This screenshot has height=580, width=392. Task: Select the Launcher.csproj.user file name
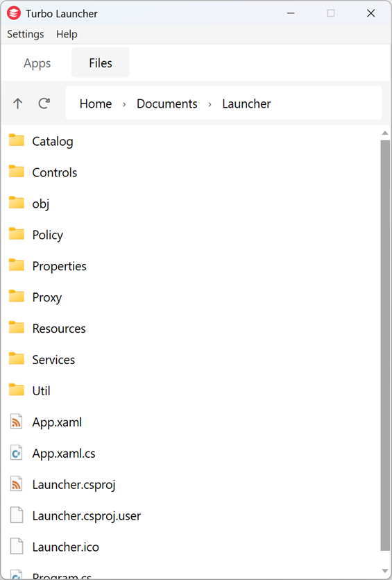click(87, 516)
